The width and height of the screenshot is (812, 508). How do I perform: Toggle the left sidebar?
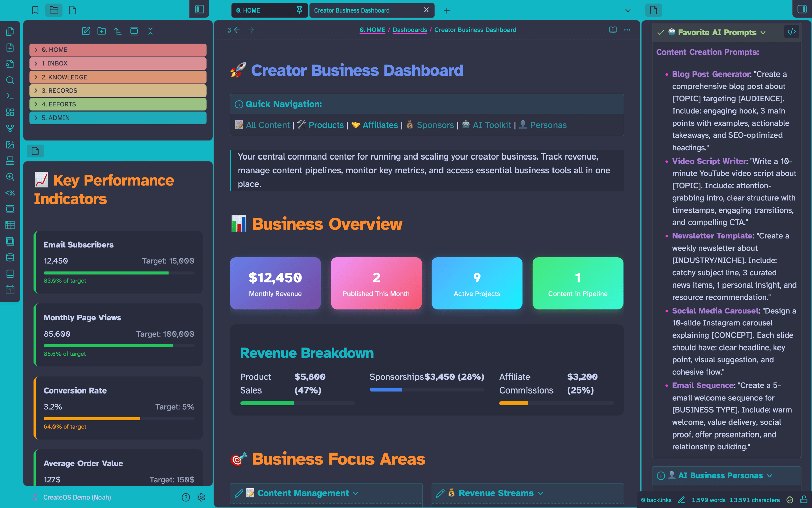click(199, 9)
